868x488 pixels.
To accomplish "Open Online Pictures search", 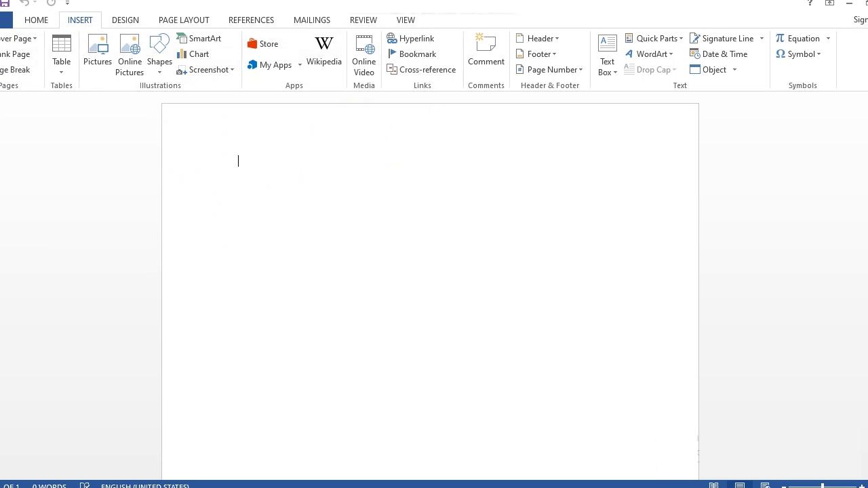I will click(x=129, y=54).
